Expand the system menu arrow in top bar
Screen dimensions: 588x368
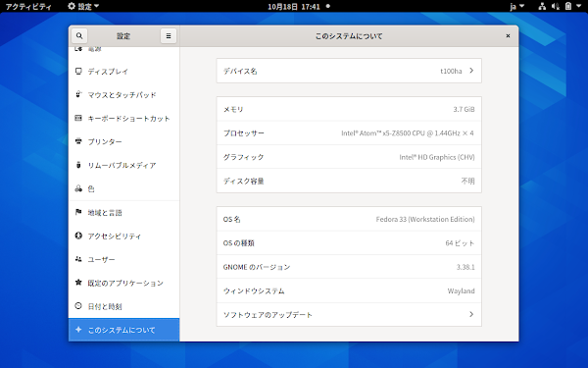click(x=578, y=6)
